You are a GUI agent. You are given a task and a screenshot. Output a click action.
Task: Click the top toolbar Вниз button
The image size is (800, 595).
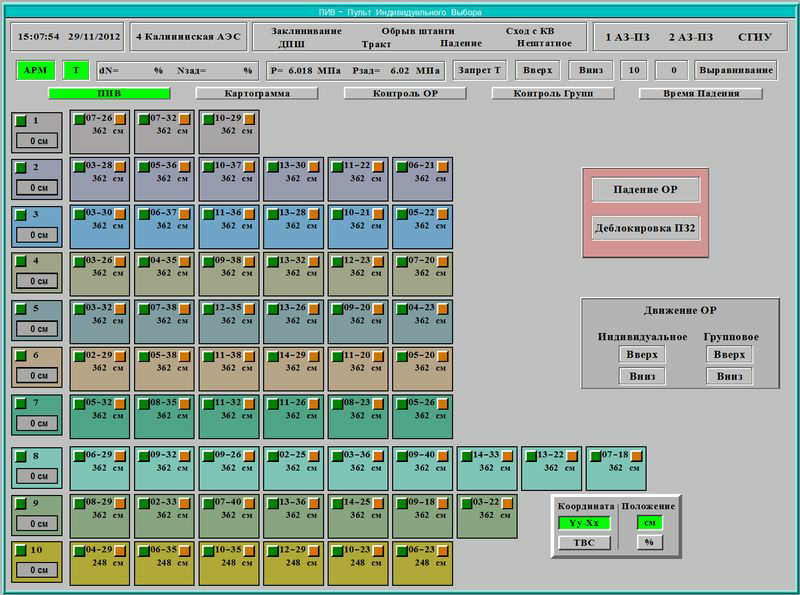click(591, 70)
